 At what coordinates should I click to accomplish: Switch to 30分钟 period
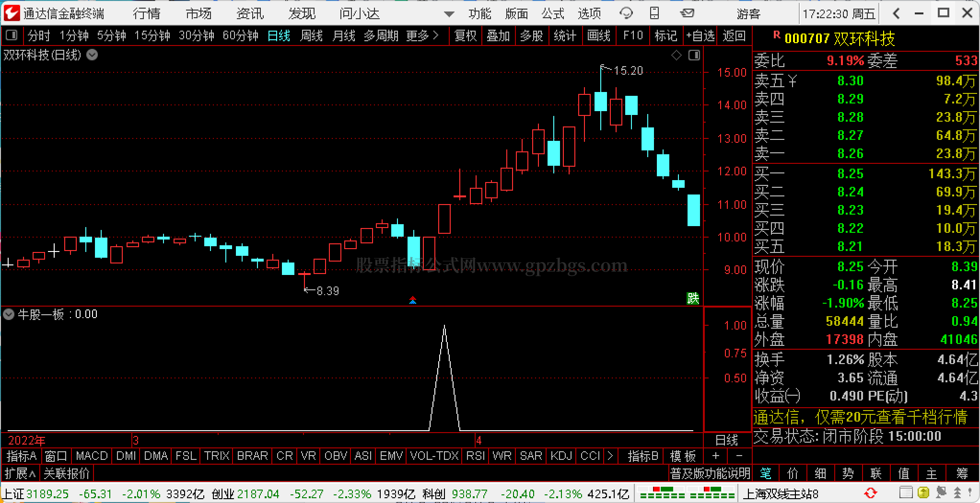pos(196,35)
